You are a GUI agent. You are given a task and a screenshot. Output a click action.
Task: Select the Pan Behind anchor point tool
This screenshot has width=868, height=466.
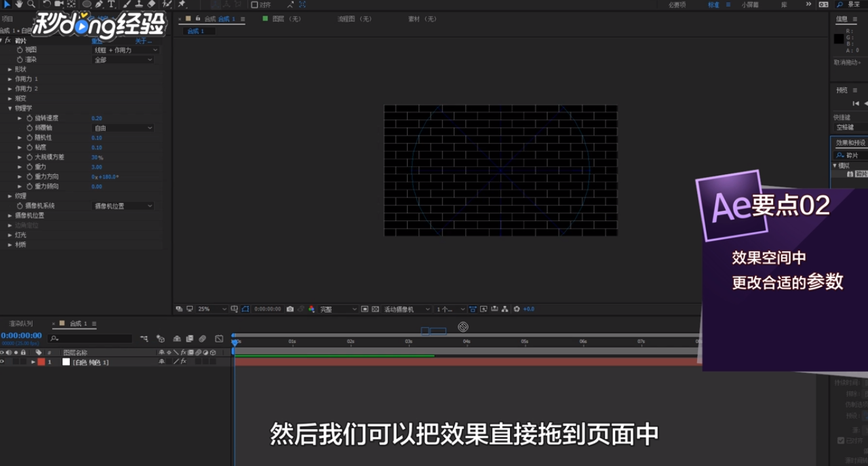click(x=71, y=4)
